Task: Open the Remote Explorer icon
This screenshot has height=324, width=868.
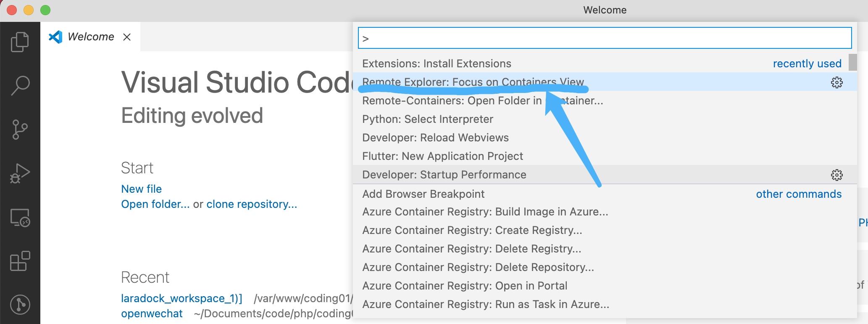Action: (x=20, y=218)
